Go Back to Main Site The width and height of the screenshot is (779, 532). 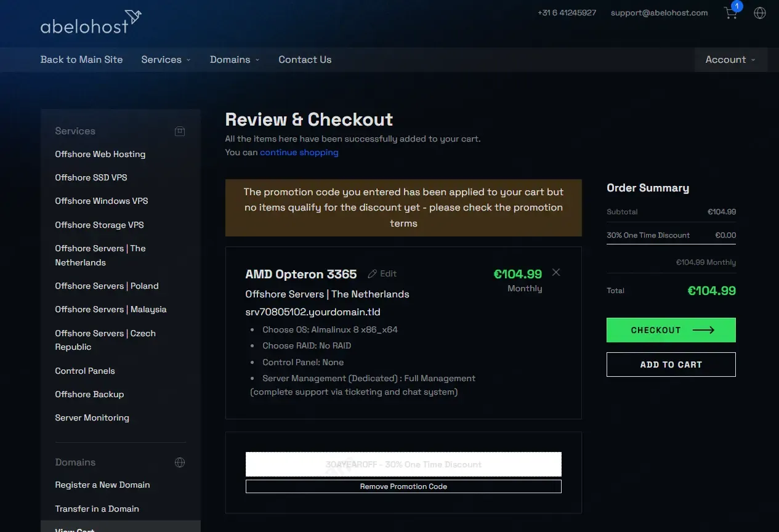pos(82,60)
